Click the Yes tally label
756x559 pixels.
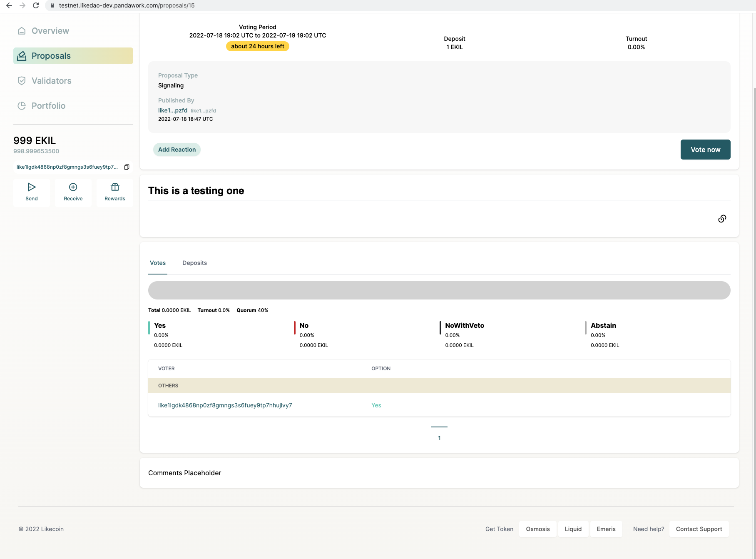tap(160, 325)
